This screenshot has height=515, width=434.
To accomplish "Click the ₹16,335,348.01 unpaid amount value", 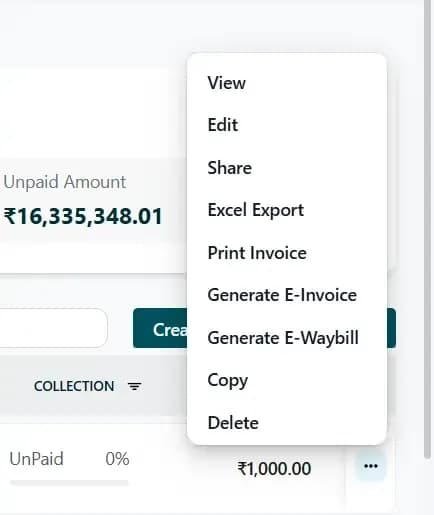I will (x=83, y=216).
